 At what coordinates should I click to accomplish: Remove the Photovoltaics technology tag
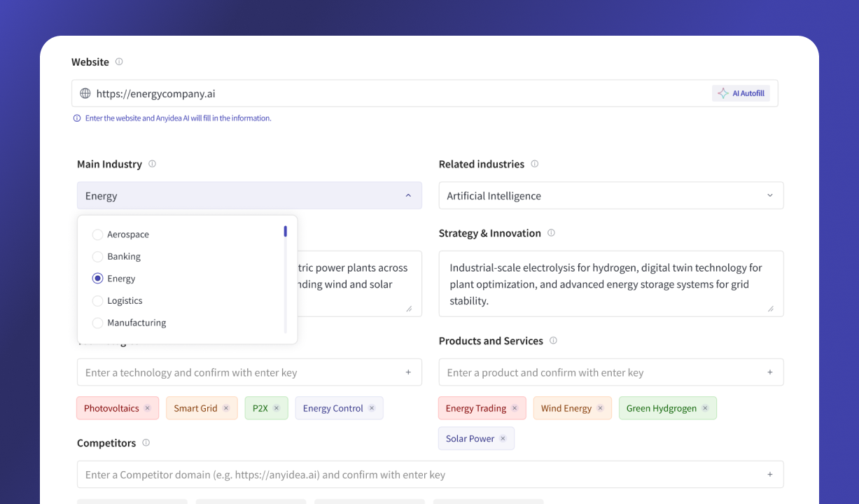[x=148, y=407]
